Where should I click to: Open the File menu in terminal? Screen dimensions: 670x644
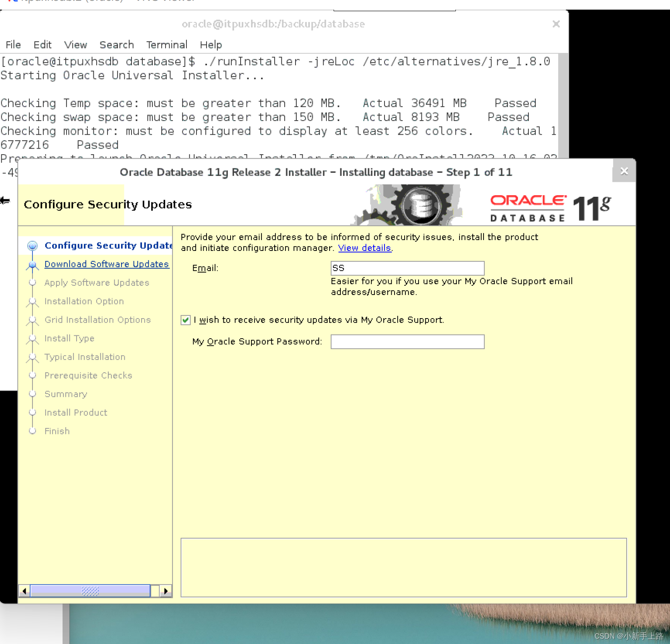pos(13,44)
